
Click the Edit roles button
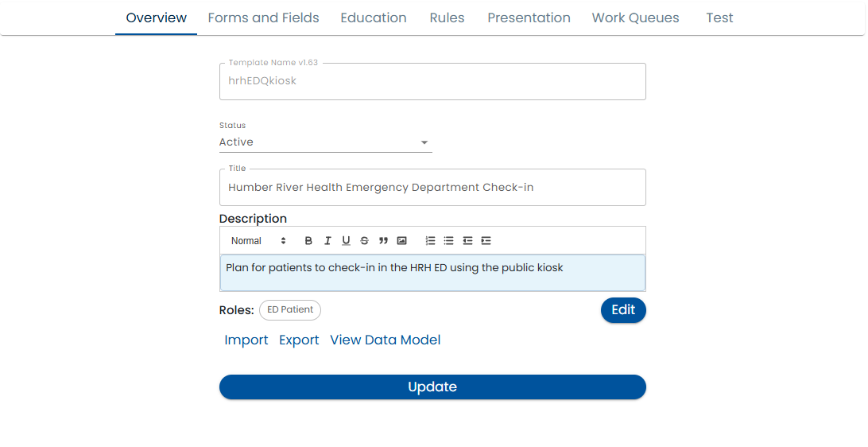click(623, 310)
